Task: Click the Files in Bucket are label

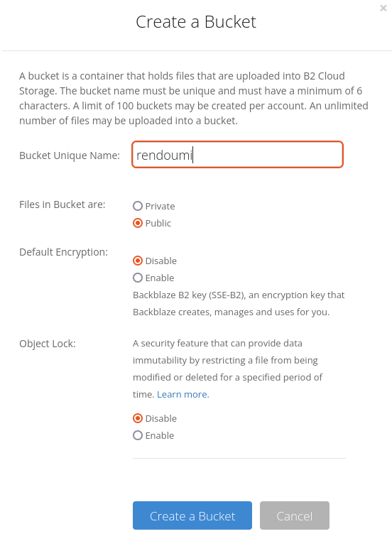Action: click(62, 204)
